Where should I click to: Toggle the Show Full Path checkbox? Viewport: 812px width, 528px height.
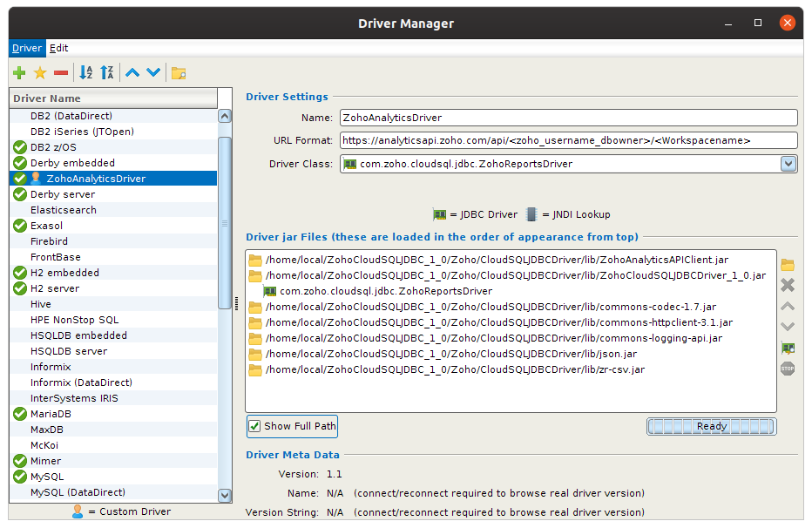(254, 426)
